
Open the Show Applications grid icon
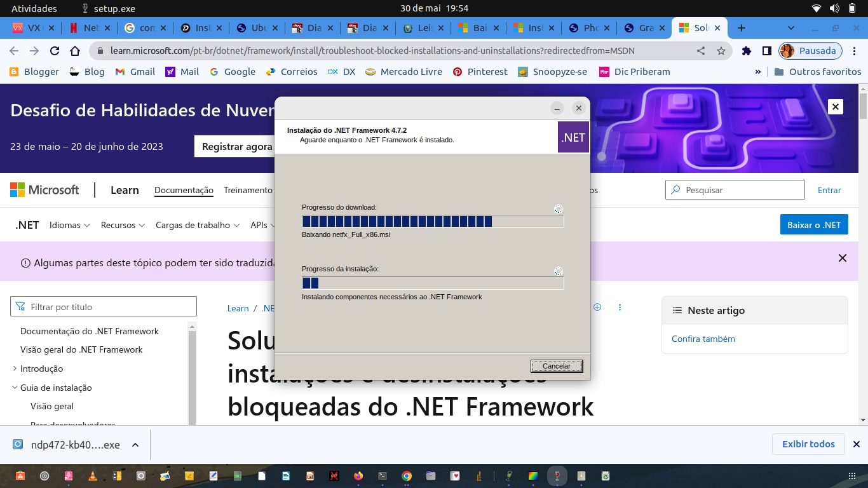coord(851,475)
